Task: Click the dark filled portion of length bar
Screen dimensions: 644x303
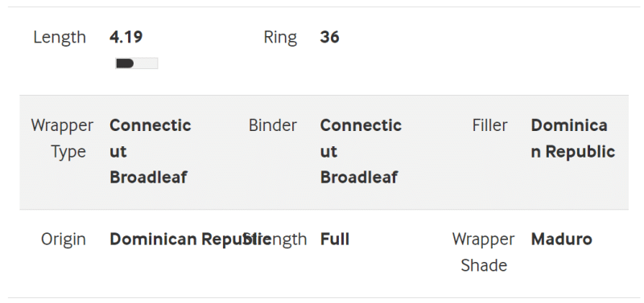Action: tap(125, 63)
